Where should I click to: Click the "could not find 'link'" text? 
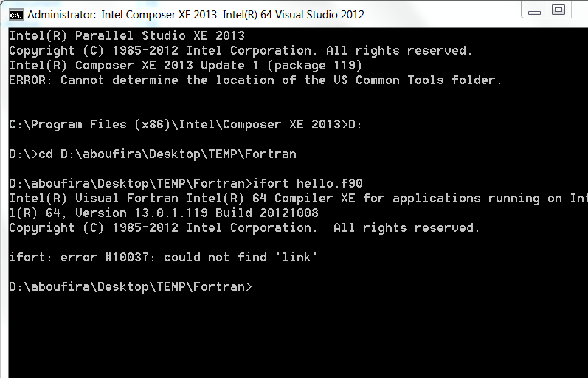241,258
